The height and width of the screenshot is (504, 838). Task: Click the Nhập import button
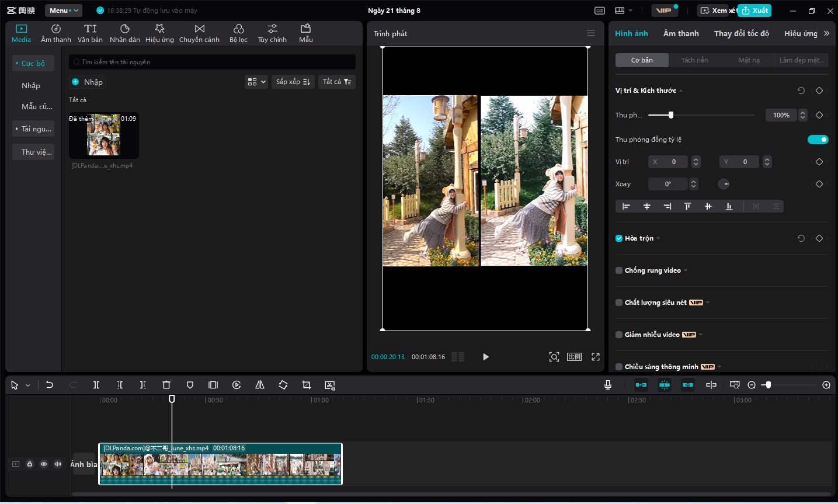click(87, 82)
